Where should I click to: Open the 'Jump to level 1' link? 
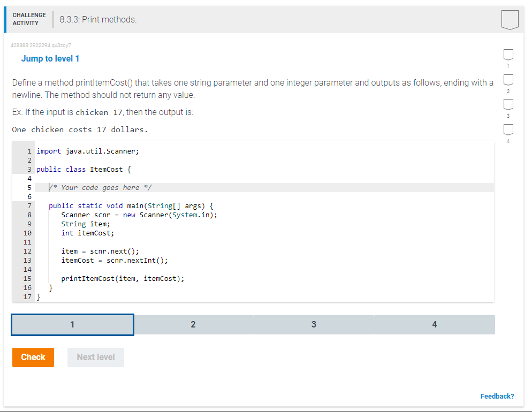50,58
